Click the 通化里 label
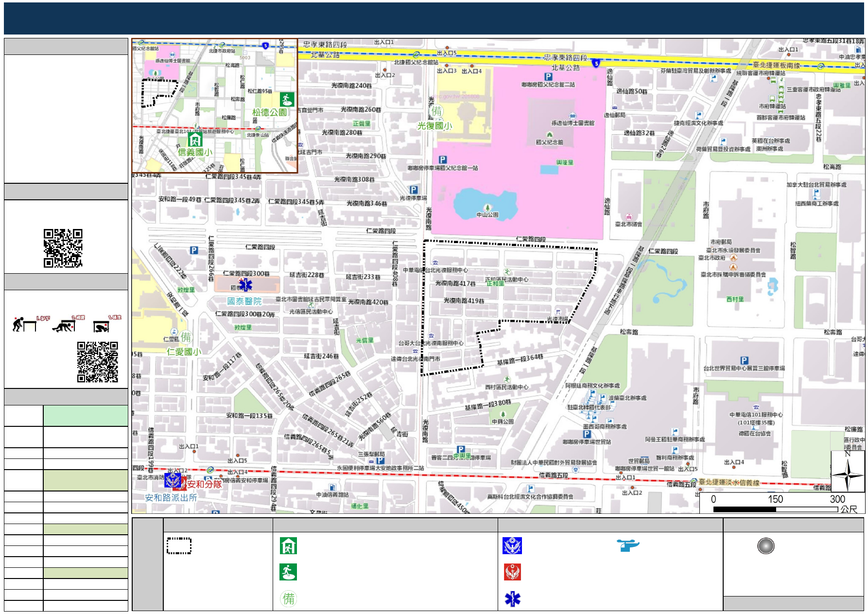 click(x=360, y=506)
